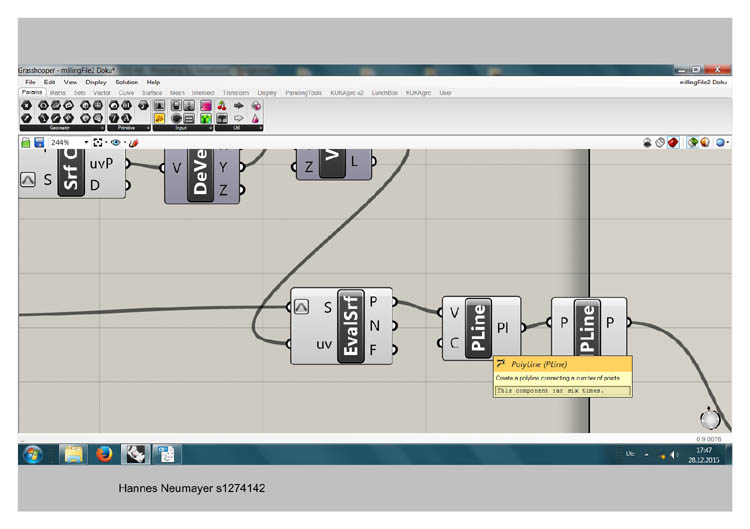
Task: Show hidden tray icons arrow
Action: pyautogui.click(x=646, y=454)
